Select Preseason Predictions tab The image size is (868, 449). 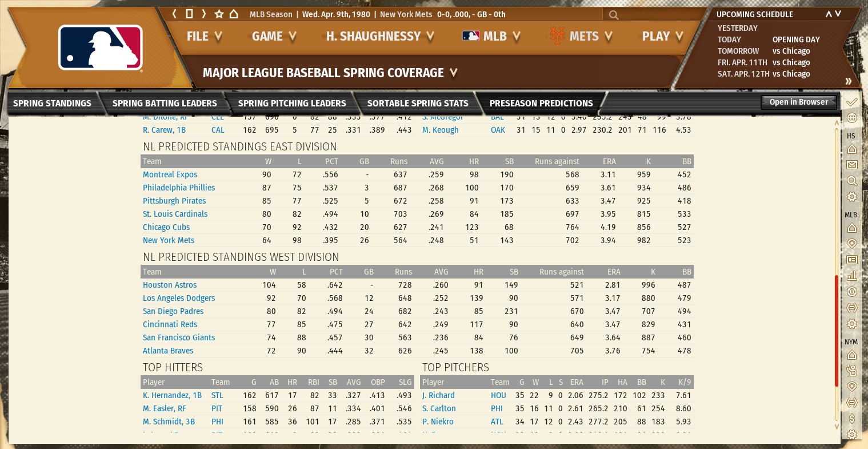click(541, 104)
